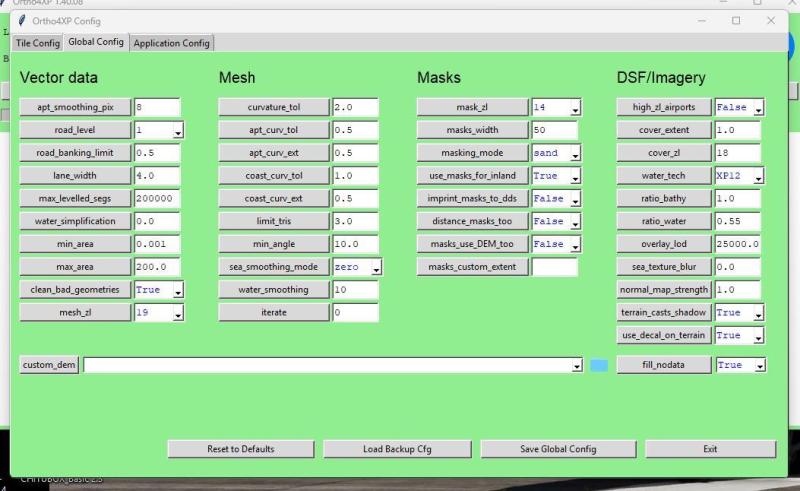The height and width of the screenshot is (491, 800).
Task: Open the Application Config tab
Action: point(171,43)
